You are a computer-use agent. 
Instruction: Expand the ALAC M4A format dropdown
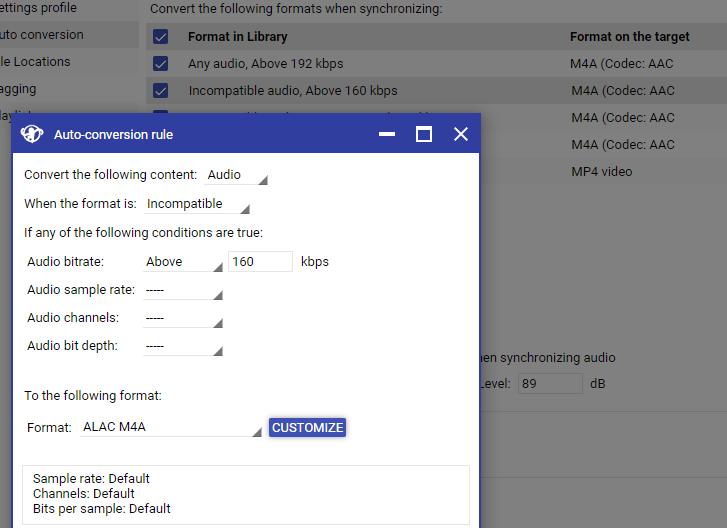[x=171, y=428]
